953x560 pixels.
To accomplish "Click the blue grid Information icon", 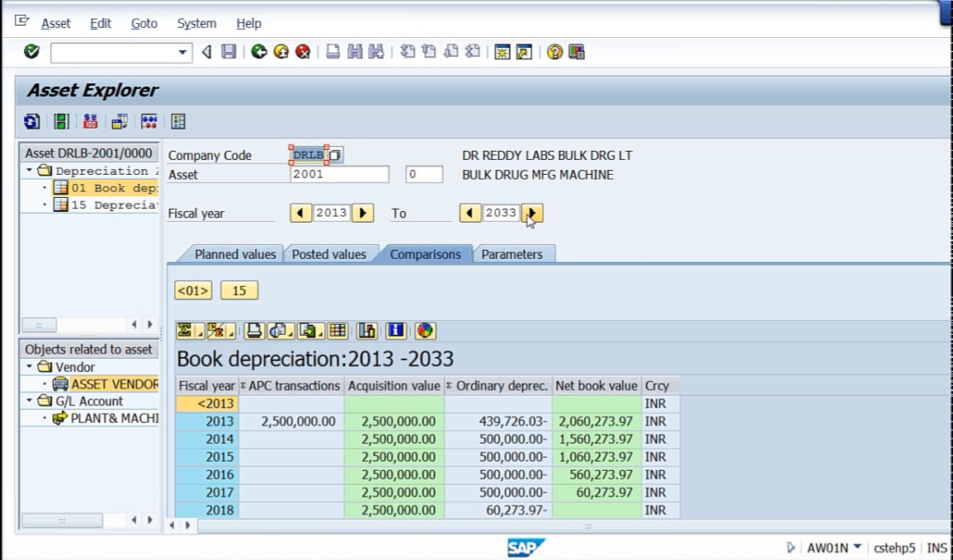I will coord(396,331).
